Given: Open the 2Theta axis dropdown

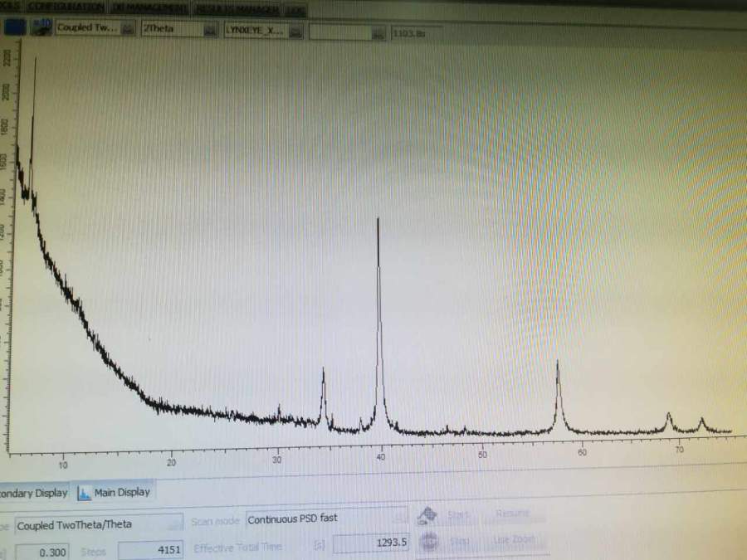Looking at the screenshot, I should click(x=180, y=29).
